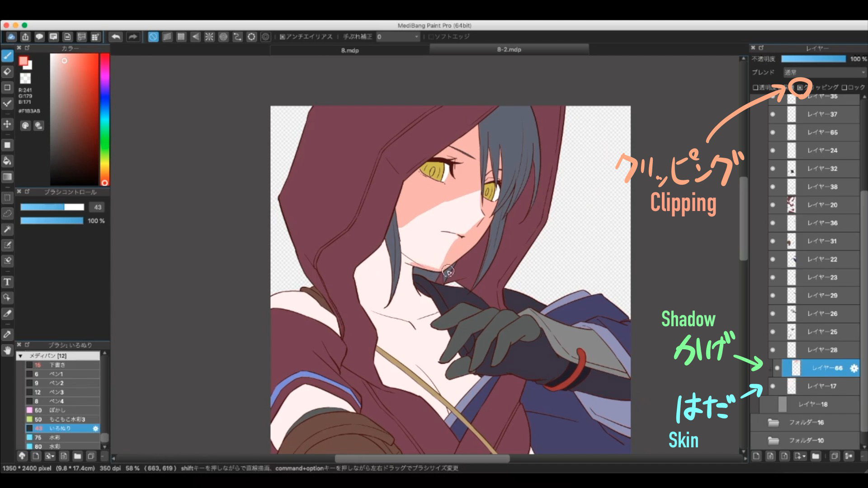Hide layer レイヤー37

click(x=773, y=114)
